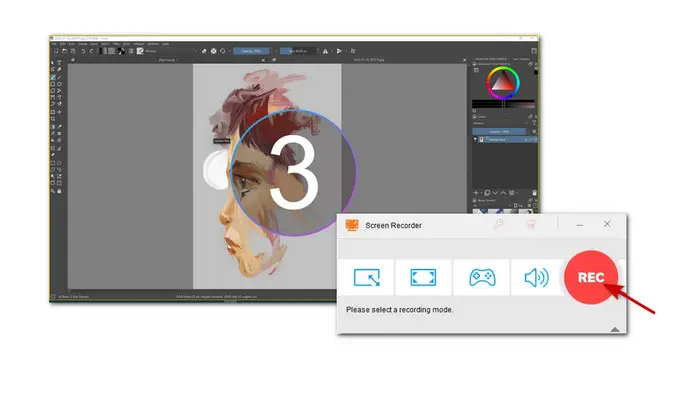Toggle wrap-around mode icon in the toolbar

(353, 51)
